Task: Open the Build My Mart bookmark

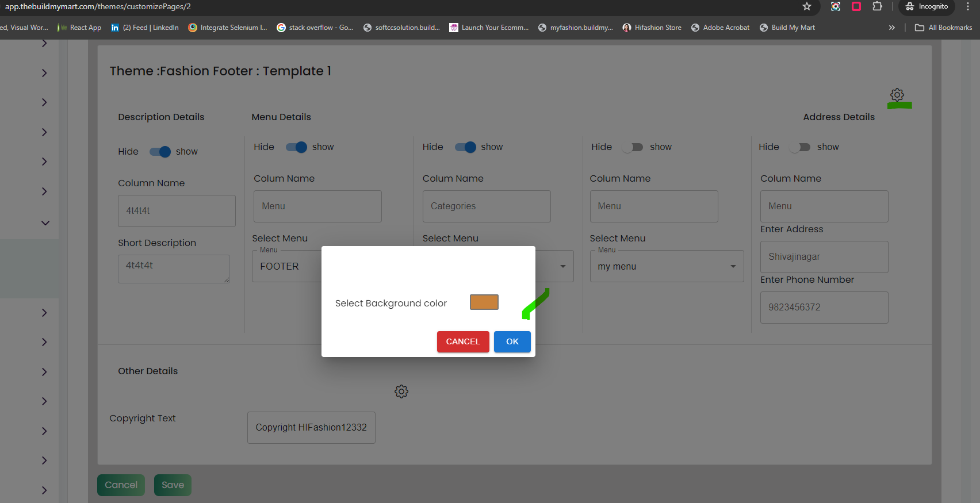Action: click(x=787, y=28)
